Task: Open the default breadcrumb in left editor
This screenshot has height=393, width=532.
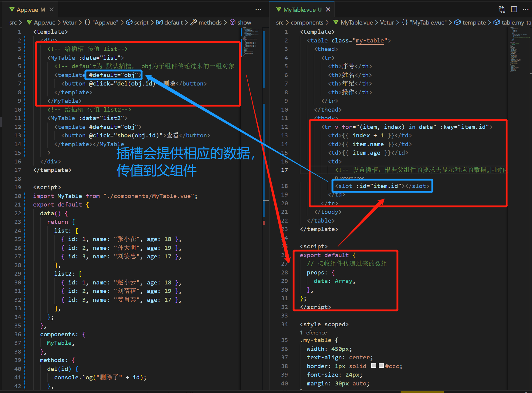Action: point(169,22)
